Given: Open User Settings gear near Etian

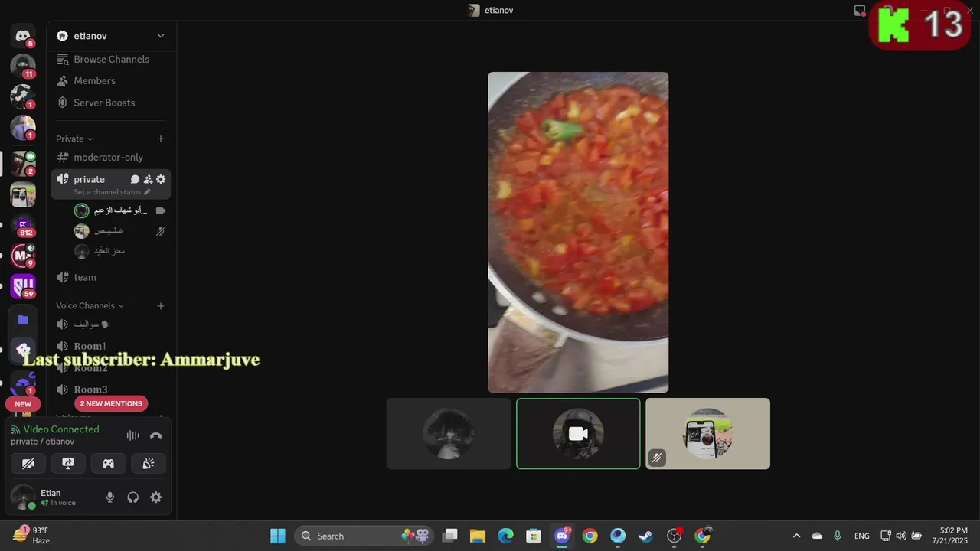Looking at the screenshot, I should click(x=156, y=497).
